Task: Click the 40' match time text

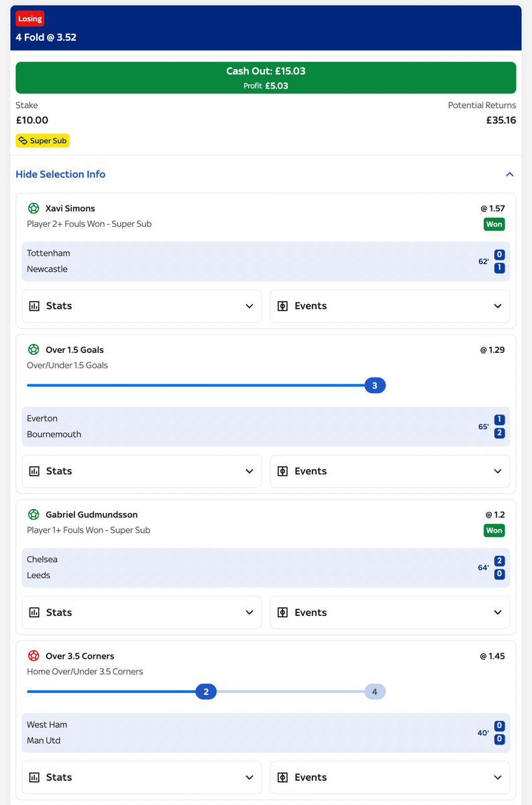Action: click(x=484, y=733)
